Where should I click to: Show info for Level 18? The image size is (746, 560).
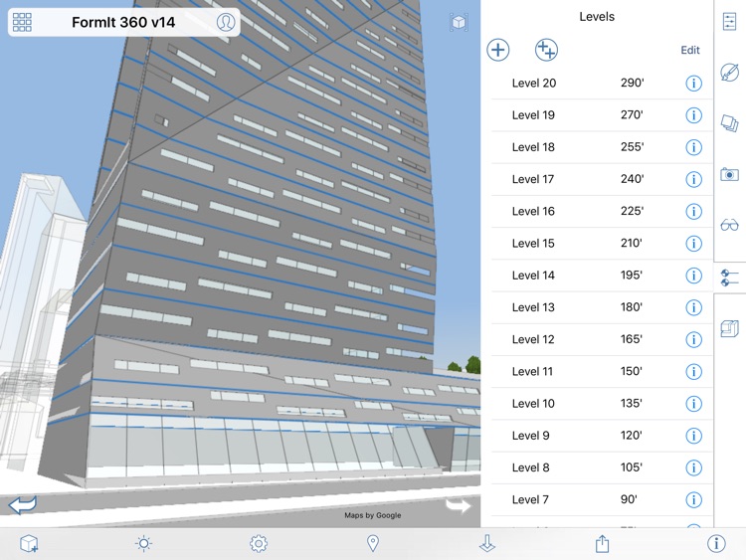693,147
